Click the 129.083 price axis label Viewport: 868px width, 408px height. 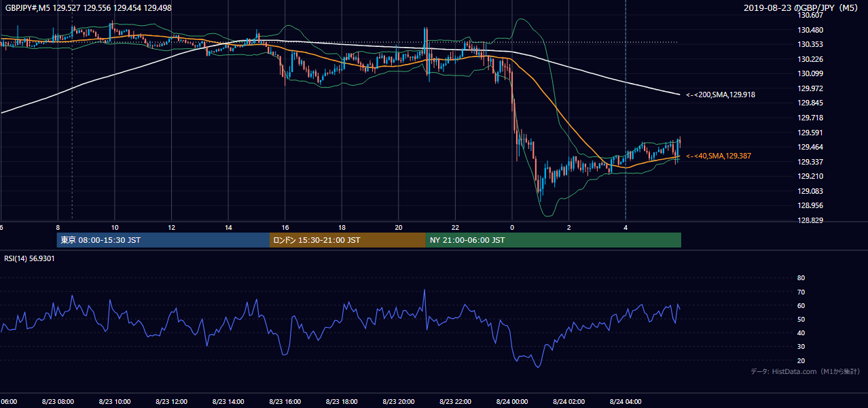(810, 191)
